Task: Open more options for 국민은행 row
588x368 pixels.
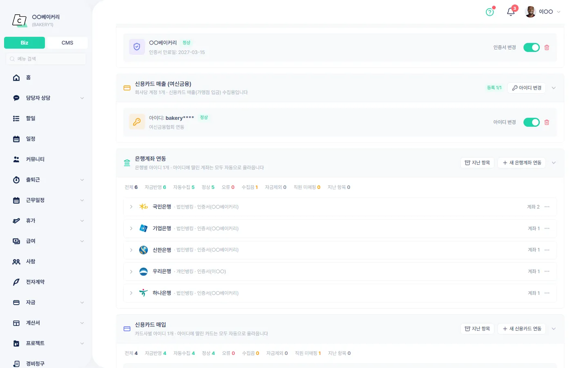Action: pos(547,207)
